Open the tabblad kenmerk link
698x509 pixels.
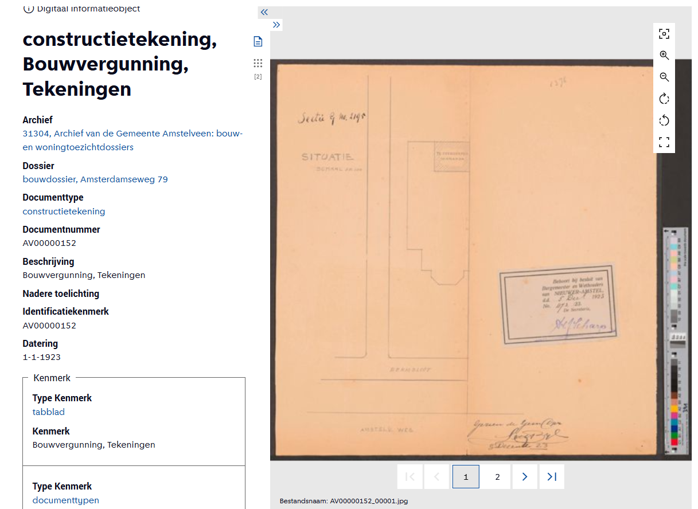click(49, 412)
